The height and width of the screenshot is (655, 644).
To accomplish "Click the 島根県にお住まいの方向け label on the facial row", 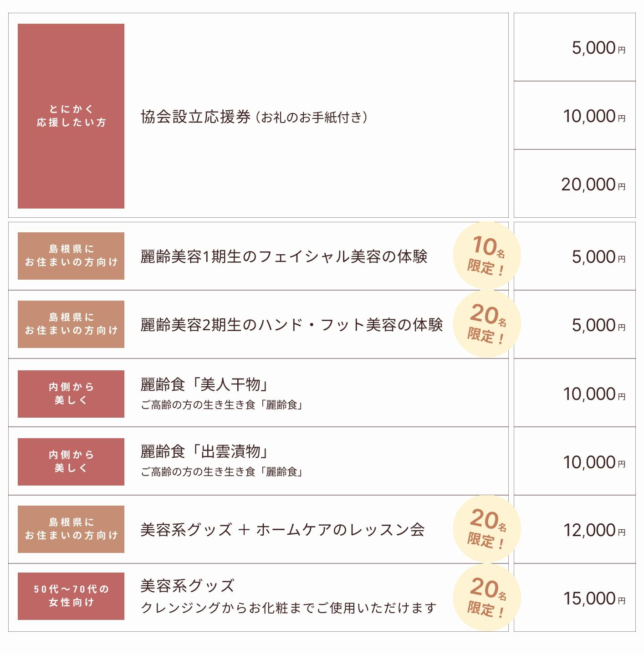I will [71, 256].
